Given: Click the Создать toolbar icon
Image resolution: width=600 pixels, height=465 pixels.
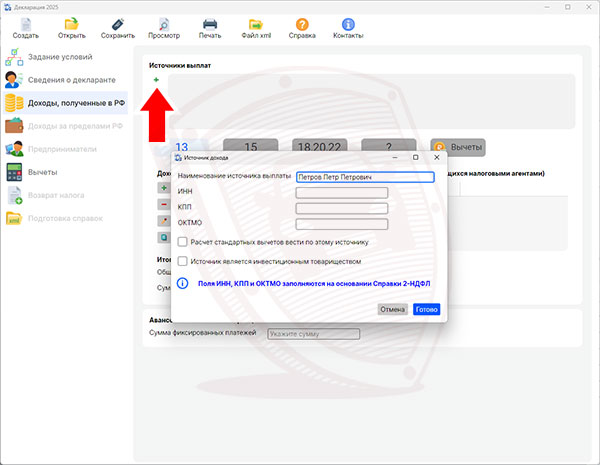Looking at the screenshot, I should 25,24.
